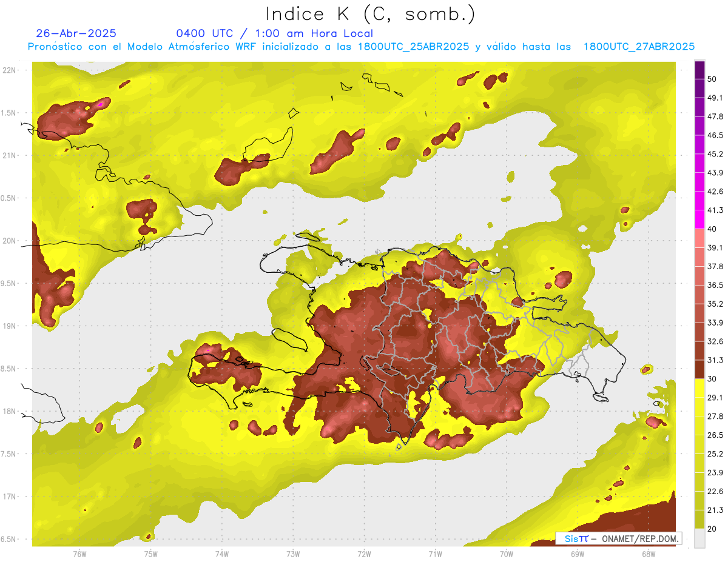Click the color scale value '36.5'
This screenshot has height=562, width=728.
[715, 285]
